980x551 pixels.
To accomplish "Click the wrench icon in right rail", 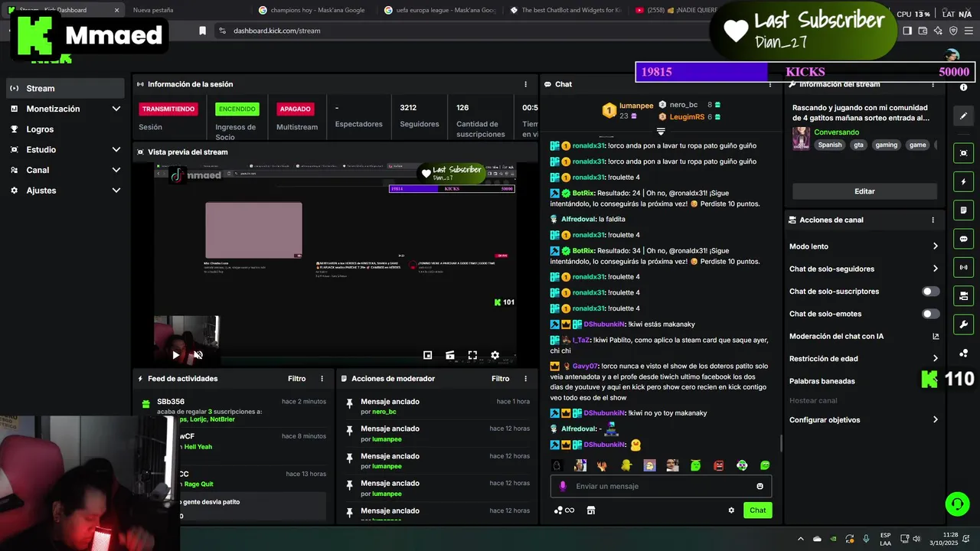I will 963,324.
